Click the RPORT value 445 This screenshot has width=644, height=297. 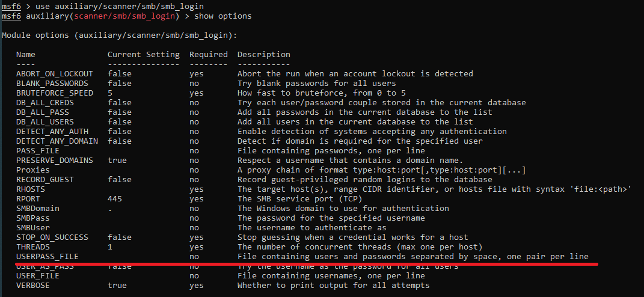[x=115, y=198]
